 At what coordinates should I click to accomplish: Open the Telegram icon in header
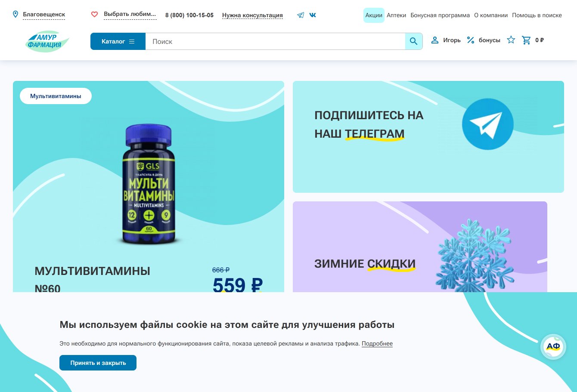click(301, 15)
